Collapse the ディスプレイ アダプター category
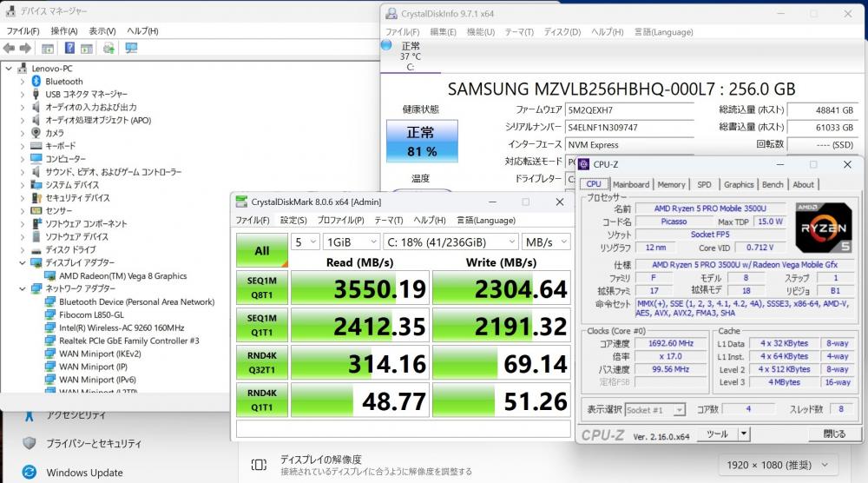 point(23,262)
